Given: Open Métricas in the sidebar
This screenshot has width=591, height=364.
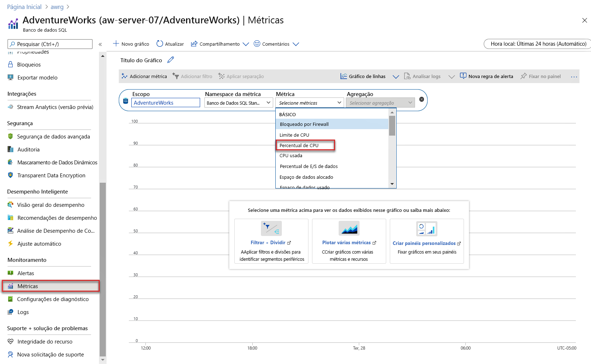Looking at the screenshot, I should pos(50,286).
